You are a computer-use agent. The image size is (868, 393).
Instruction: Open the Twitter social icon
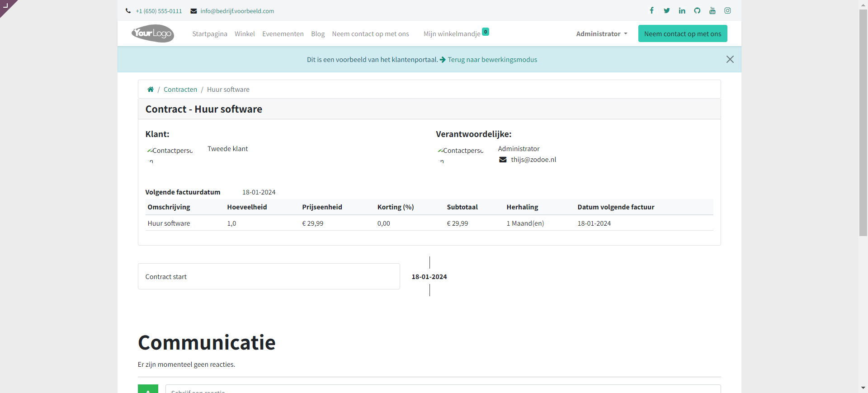pyautogui.click(x=667, y=10)
